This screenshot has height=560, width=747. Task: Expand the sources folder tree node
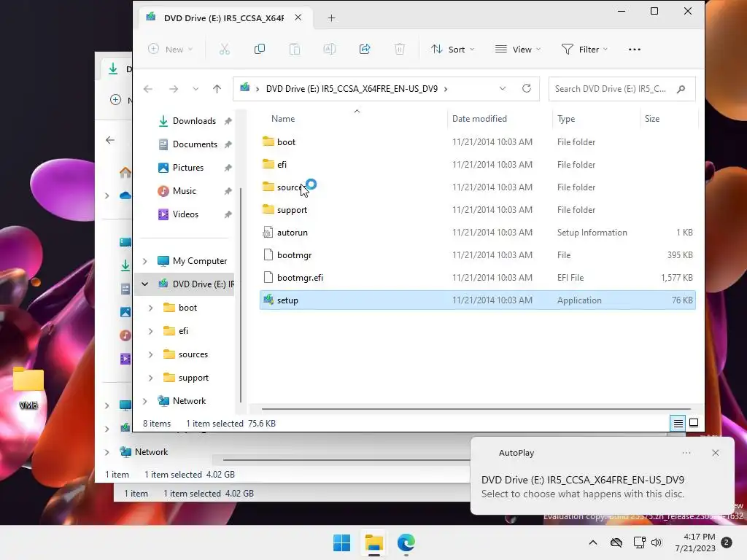click(x=150, y=354)
